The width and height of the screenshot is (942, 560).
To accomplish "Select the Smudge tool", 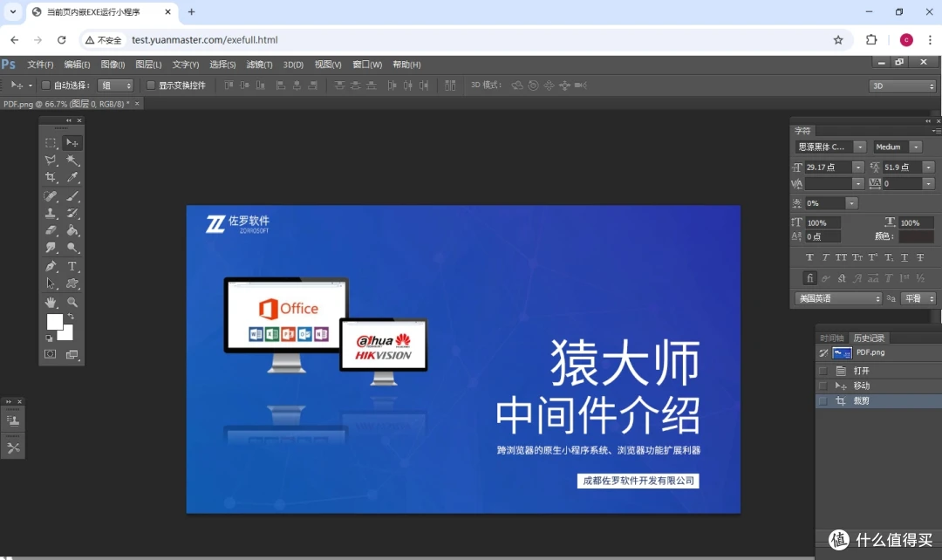I will coord(51,248).
